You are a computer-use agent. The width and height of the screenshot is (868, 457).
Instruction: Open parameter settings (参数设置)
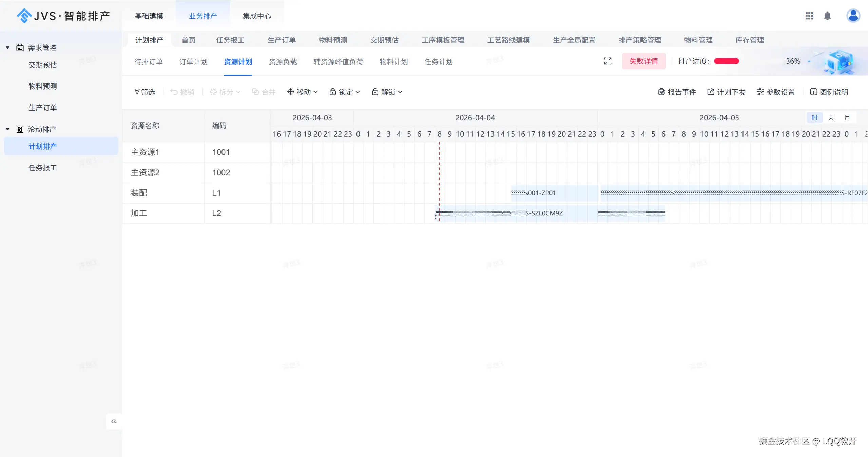coord(776,92)
